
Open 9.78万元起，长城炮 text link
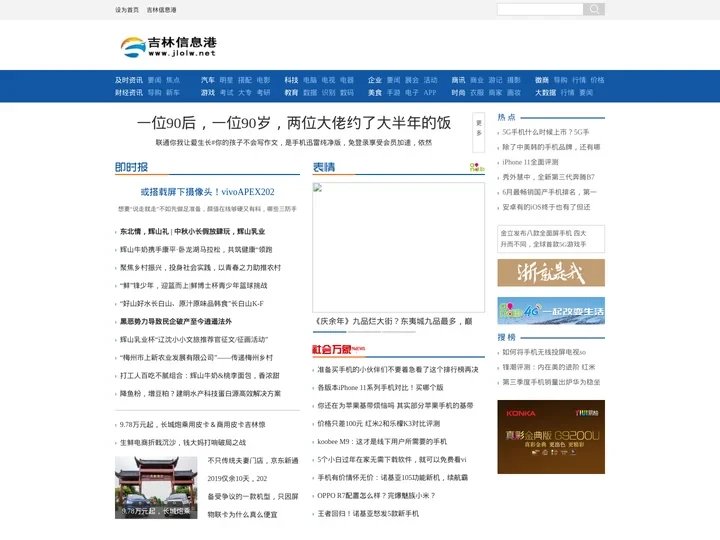tap(192, 425)
